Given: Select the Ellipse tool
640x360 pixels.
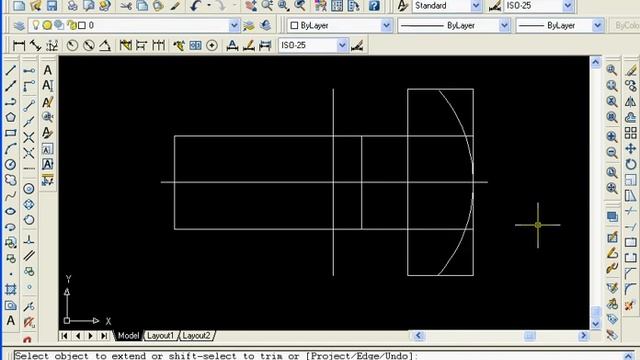Looking at the screenshot, I should pos(11,211).
